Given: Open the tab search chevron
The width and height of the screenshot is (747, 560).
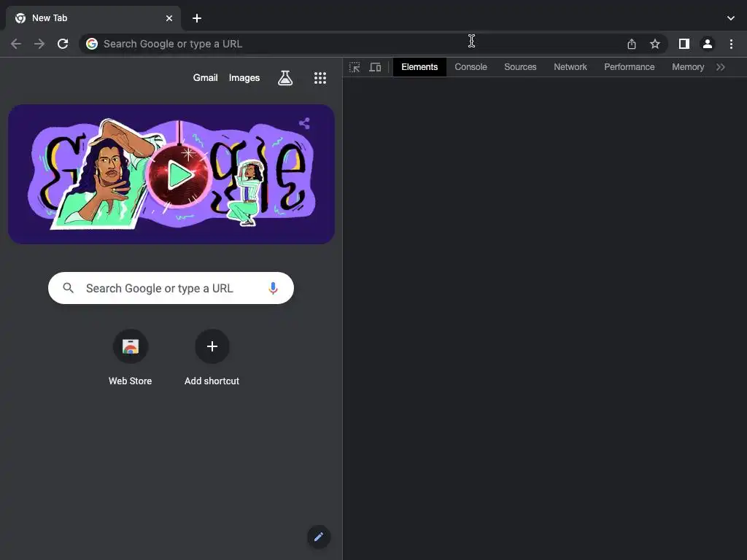Looking at the screenshot, I should click(x=731, y=18).
